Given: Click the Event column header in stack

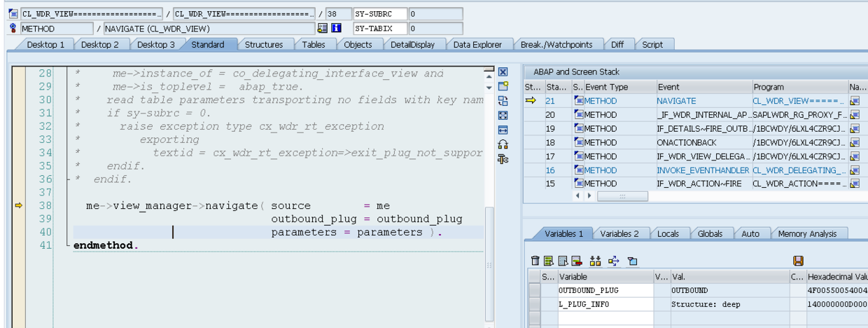Looking at the screenshot, I should click(x=703, y=87).
